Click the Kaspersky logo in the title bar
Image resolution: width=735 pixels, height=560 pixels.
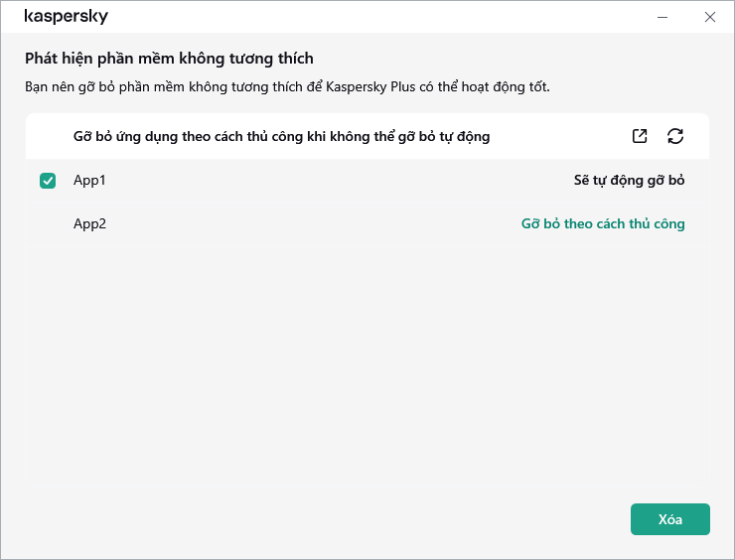67,17
